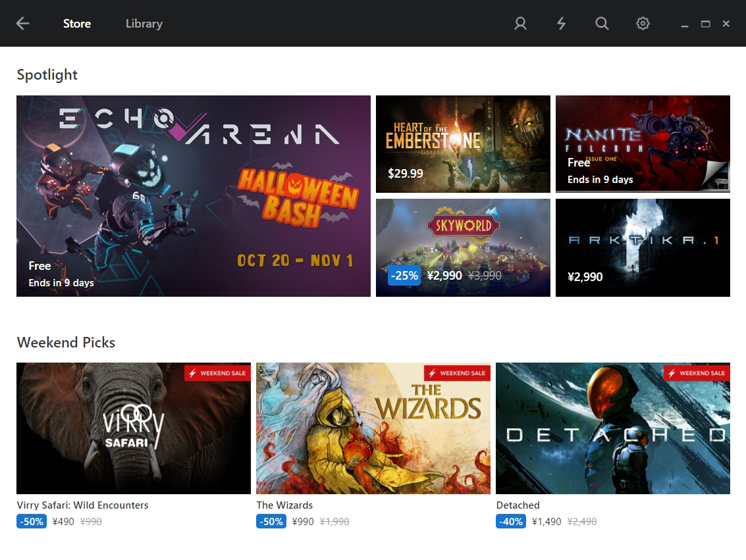This screenshot has height=560, width=746.
Task: Open Heart of the Emberstone tile
Action: click(463, 144)
